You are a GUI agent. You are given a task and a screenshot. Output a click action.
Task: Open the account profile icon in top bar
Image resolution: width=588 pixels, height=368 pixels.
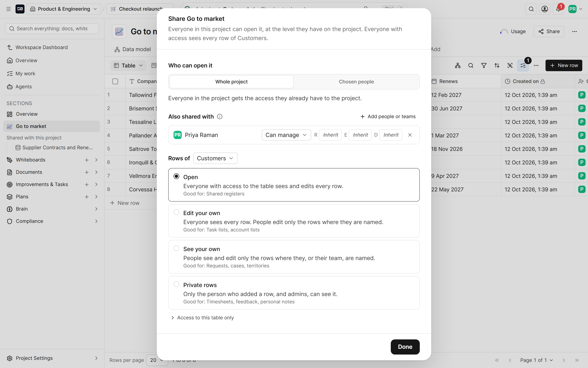click(x=545, y=9)
